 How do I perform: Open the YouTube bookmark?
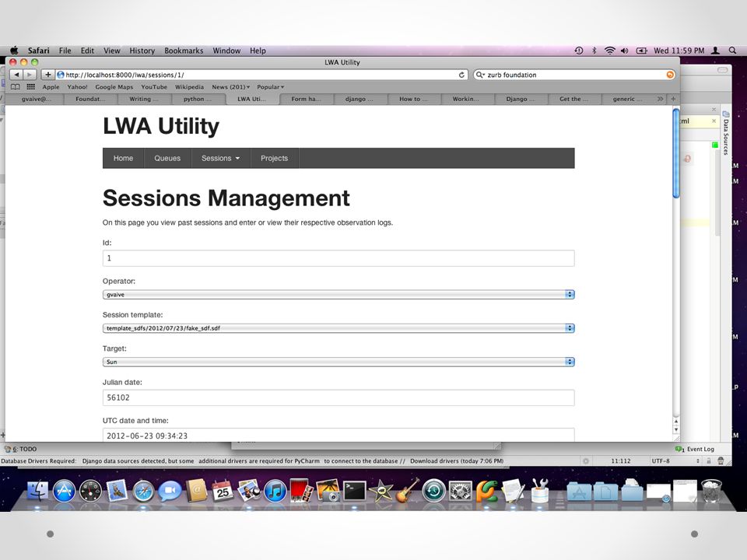point(154,86)
